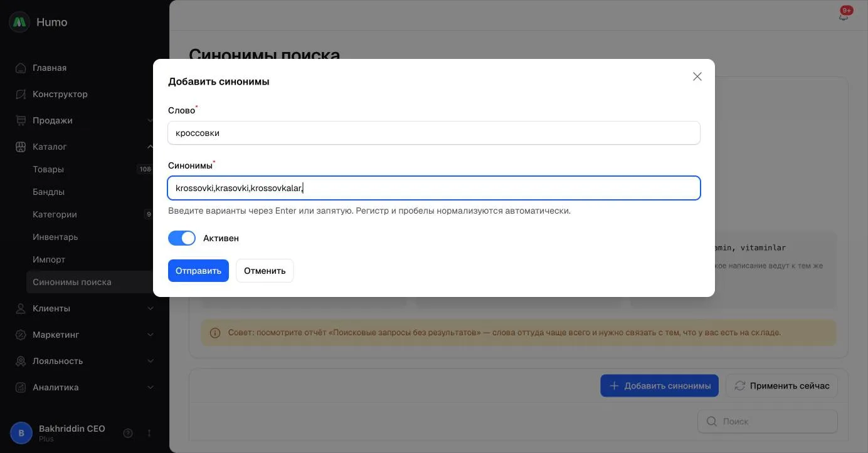Viewport: 868px width, 453px height.
Task: Open the user options dots icon
Action: [149, 433]
